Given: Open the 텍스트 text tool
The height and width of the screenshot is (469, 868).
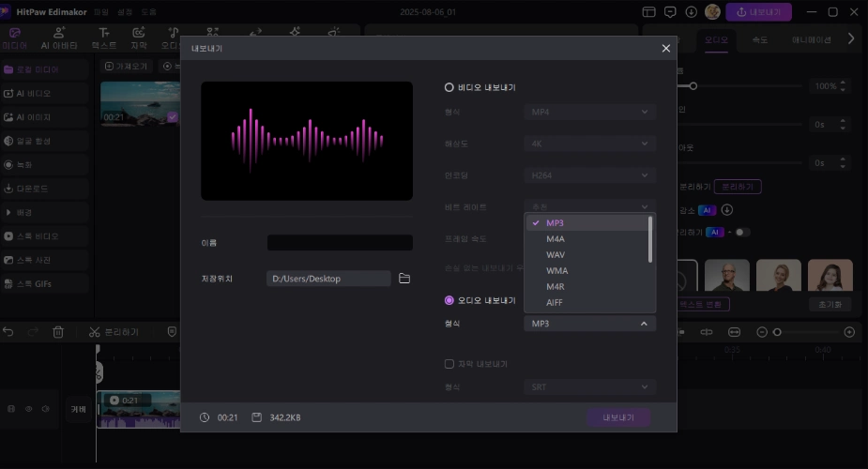Looking at the screenshot, I should [x=104, y=38].
